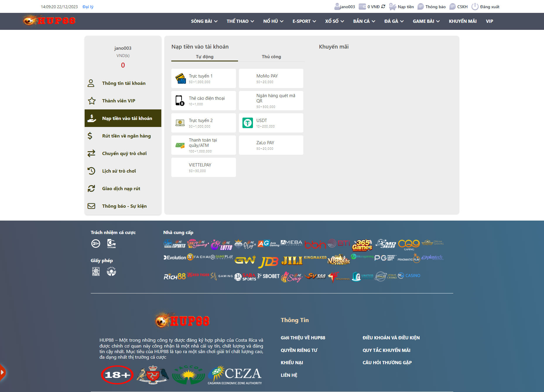Screen dimensions: 544x392
Task: Choose the ZaLo PAY deposit method
Action: tap(271, 145)
